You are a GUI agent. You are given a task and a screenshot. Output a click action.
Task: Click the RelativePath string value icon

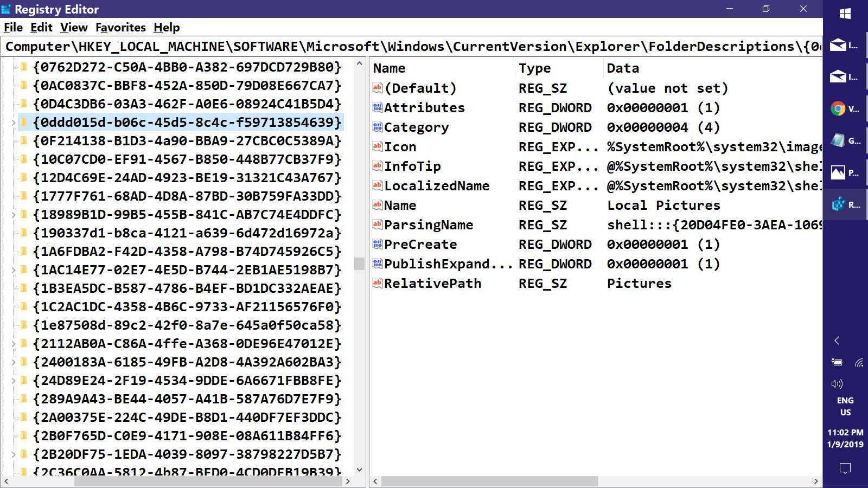(378, 283)
